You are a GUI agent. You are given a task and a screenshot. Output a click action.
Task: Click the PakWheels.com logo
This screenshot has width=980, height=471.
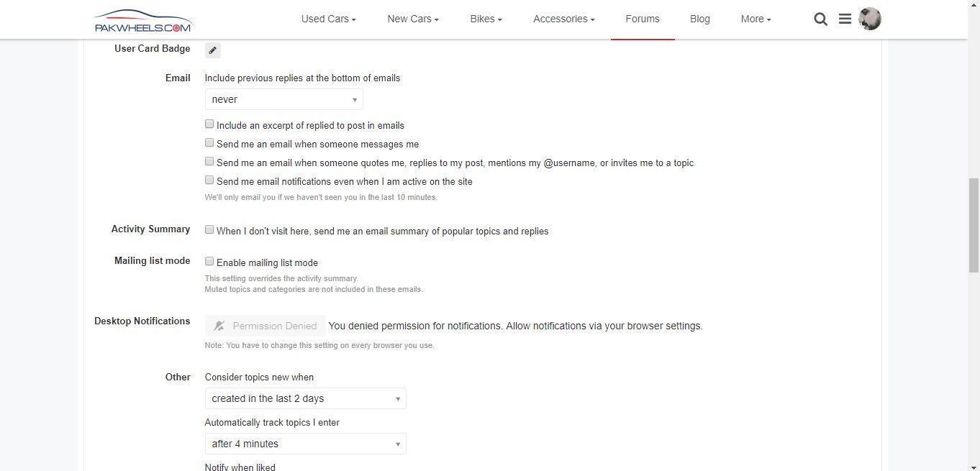[x=142, y=20]
